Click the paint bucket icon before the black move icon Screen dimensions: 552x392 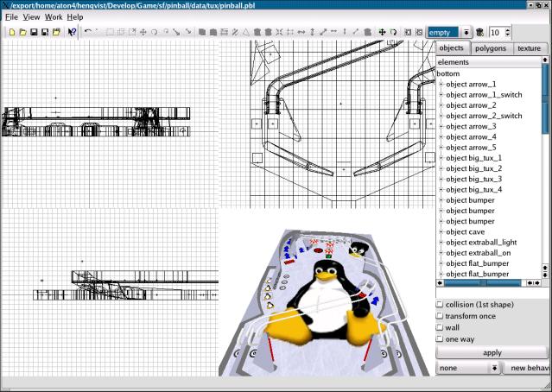[367, 32]
